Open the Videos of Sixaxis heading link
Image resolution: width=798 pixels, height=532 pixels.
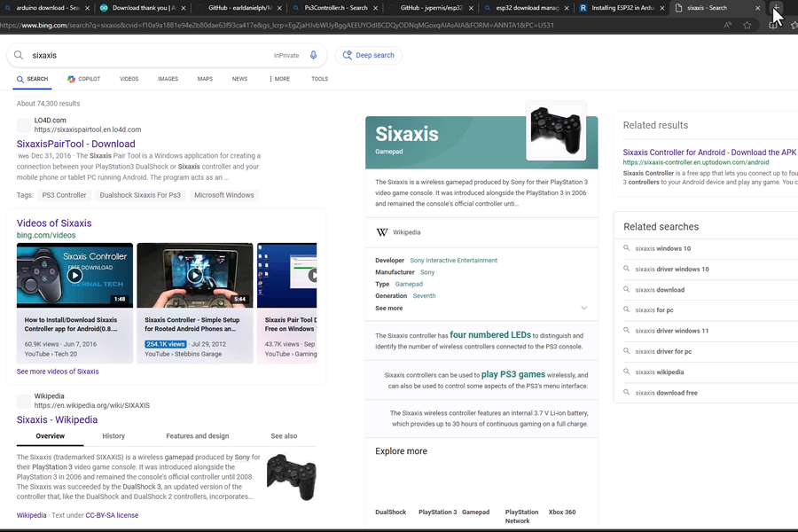[54, 223]
